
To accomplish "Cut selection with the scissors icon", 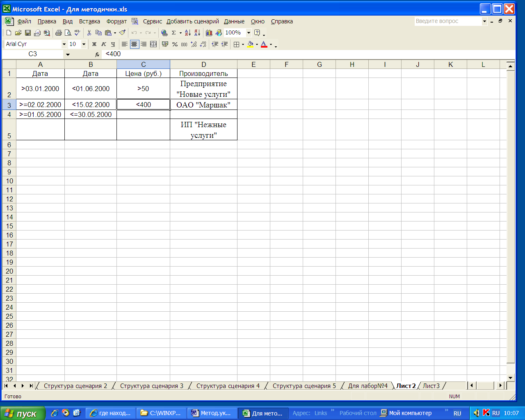I will point(89,33).
